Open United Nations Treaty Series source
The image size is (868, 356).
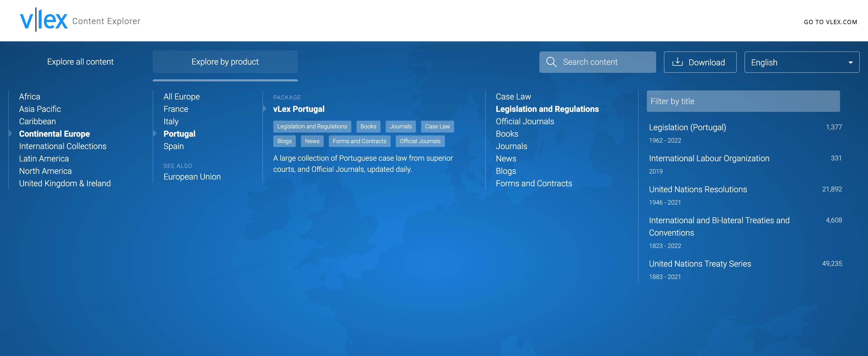[x=700, y=264]
